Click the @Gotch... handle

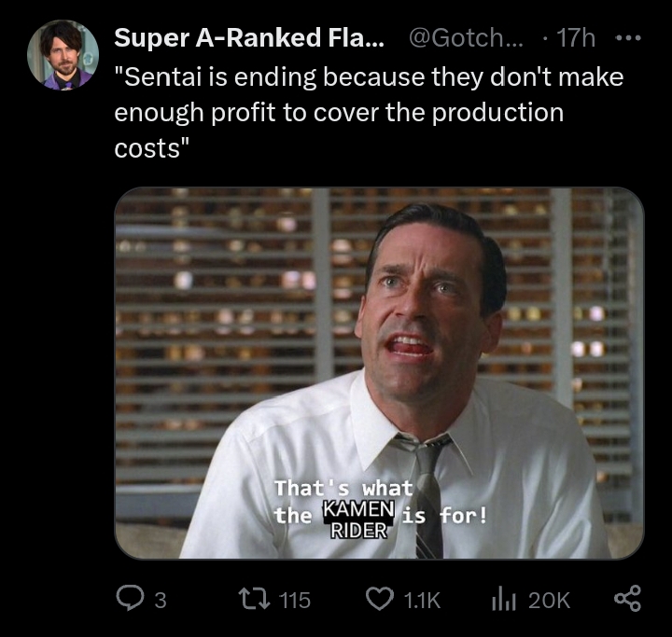[466, 39]
